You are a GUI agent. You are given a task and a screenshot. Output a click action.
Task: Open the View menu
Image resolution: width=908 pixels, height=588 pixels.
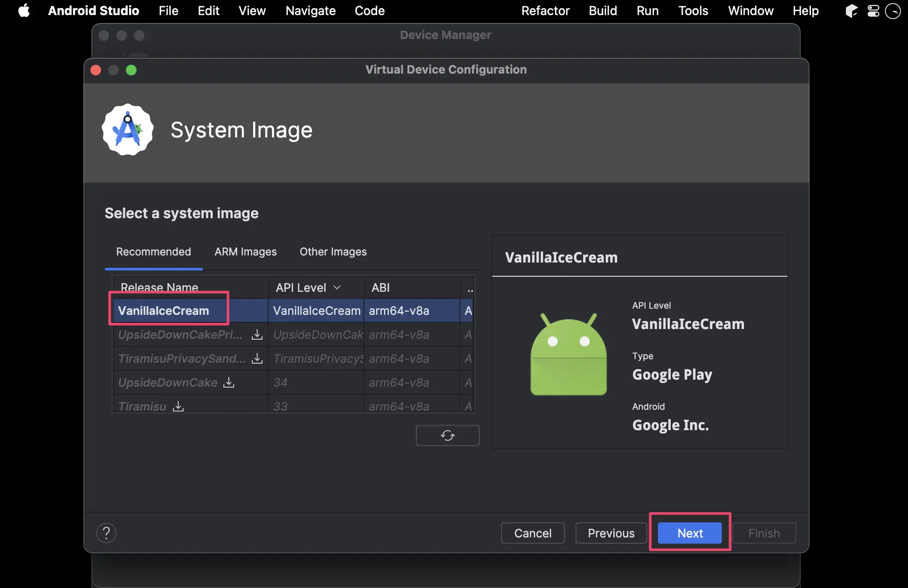pyautogui.click(x=252, y=11)
